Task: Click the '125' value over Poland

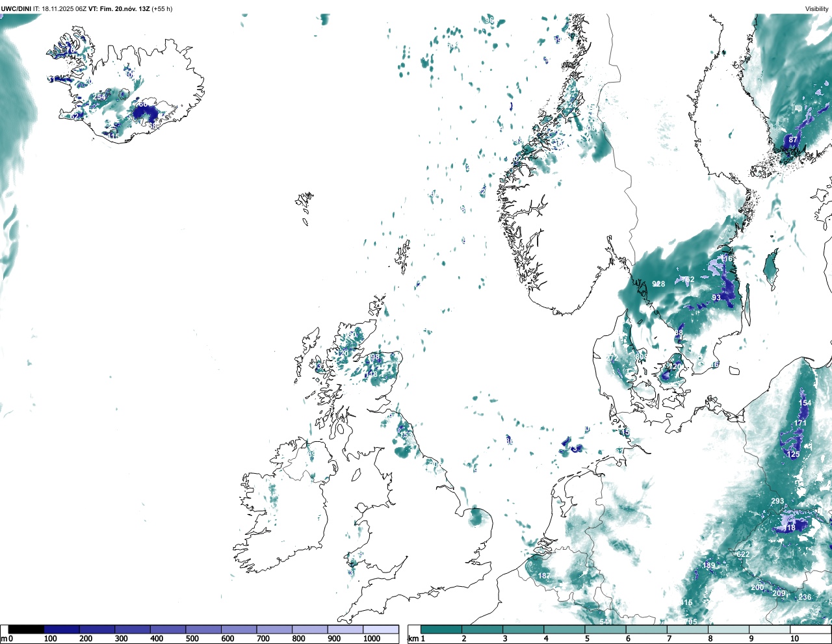Action: pyautogui.click(x=794, y=454)
